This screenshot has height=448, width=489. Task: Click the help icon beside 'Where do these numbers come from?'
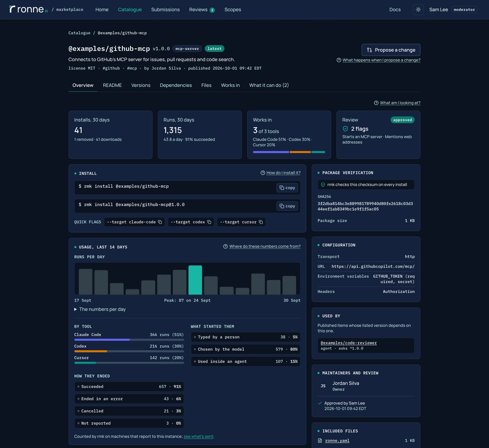point(225,247)
